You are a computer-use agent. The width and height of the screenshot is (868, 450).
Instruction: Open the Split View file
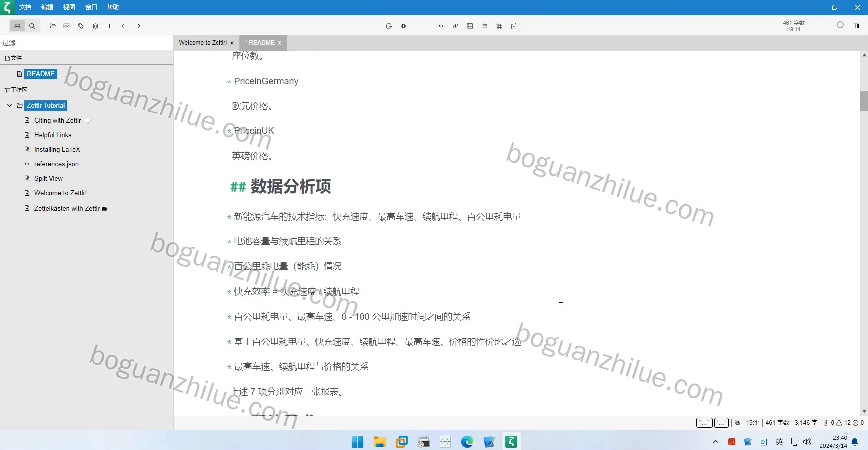click(48, 179)
